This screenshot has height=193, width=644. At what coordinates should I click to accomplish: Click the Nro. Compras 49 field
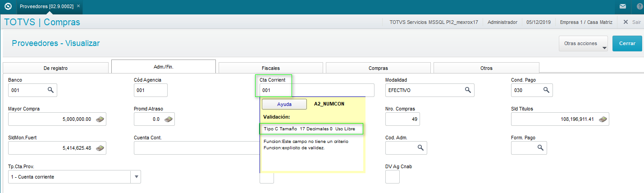(x=402, y=119)
